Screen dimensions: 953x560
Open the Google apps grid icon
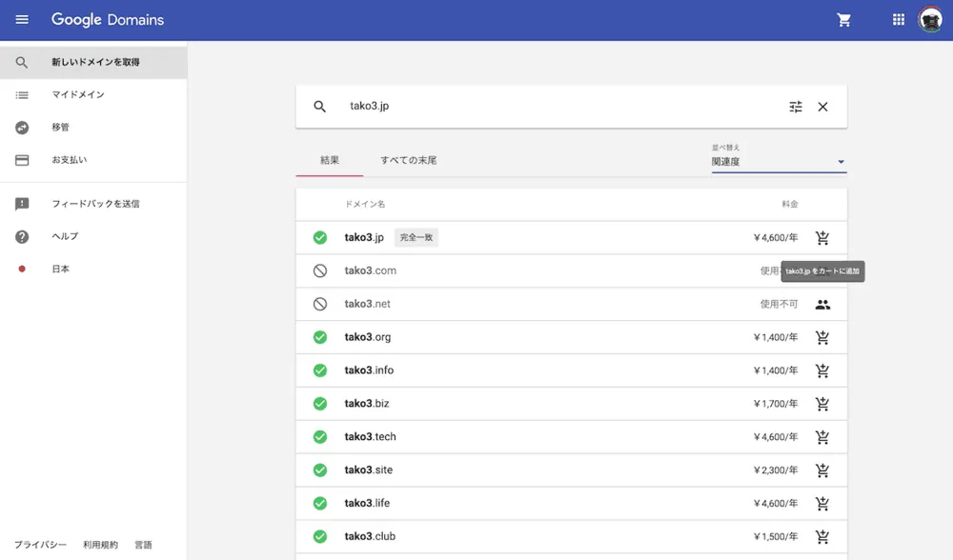coord(897,18)
